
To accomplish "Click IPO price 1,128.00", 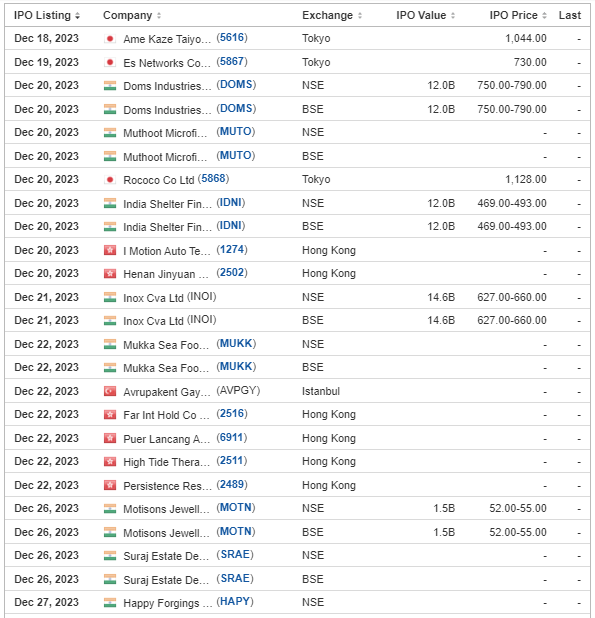I will [526, 179].
